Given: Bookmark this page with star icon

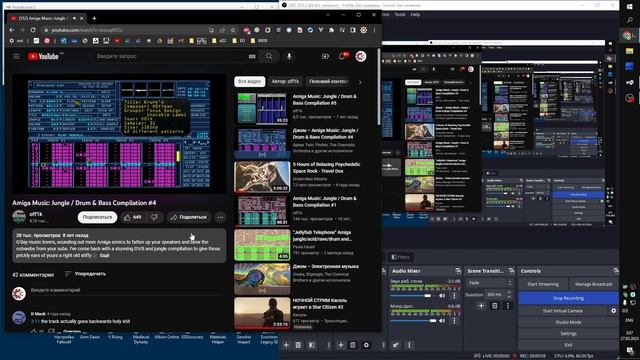Looking at the screenshot, I should pyautogui.click(x=233, y=30).
